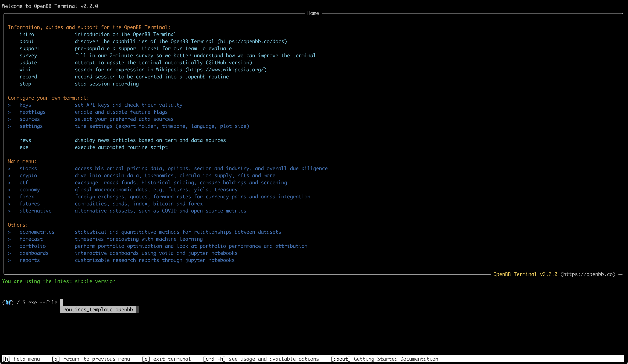Click the '[h] help menu' bottom bar item
Screen dimensions: 628x364
[x=21, y=359]
